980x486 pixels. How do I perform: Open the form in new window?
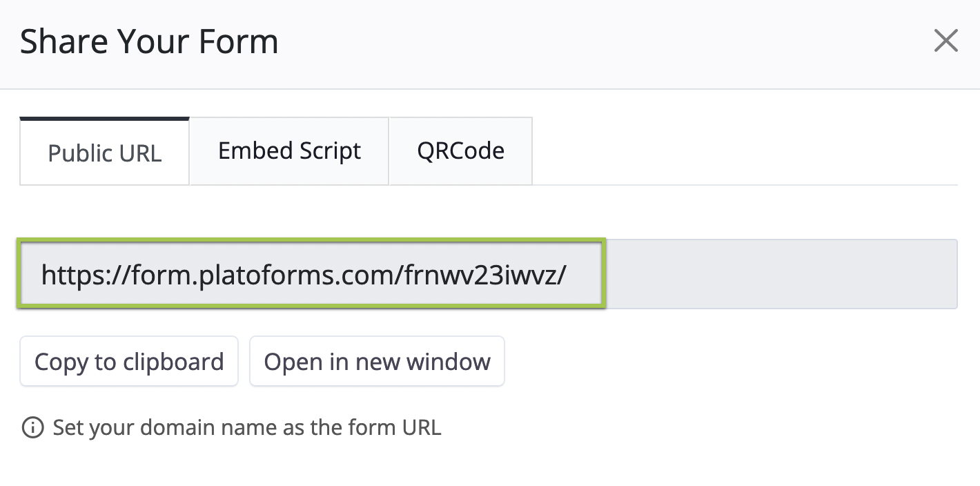[377, 362]
